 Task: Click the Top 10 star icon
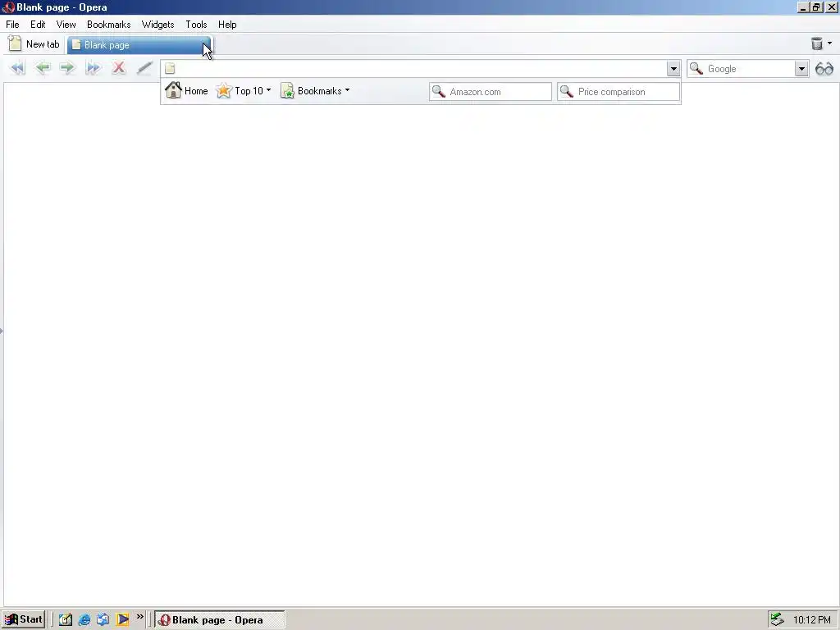tap(224, 90)
